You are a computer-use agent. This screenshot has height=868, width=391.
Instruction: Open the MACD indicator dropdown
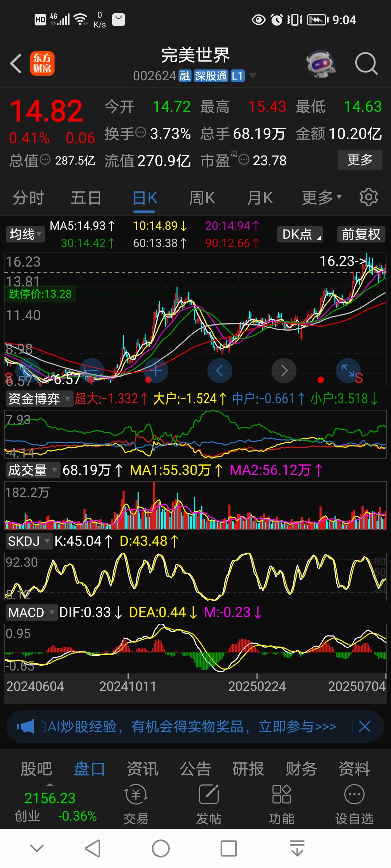31,613
